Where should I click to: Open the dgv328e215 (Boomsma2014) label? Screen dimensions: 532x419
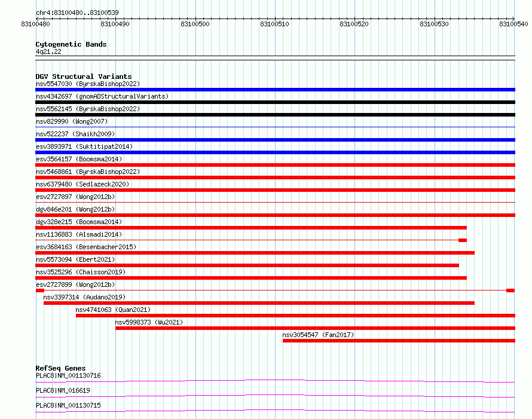[79, 222]
